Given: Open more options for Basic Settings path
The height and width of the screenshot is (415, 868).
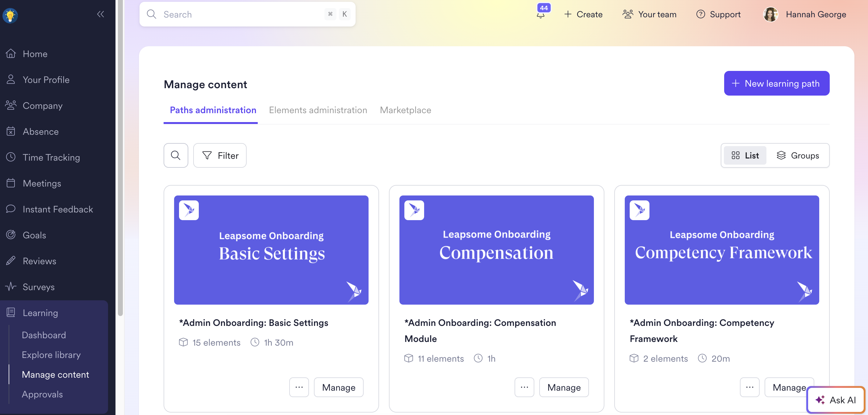Looking at the screenshot, I should tap(298, 387).
